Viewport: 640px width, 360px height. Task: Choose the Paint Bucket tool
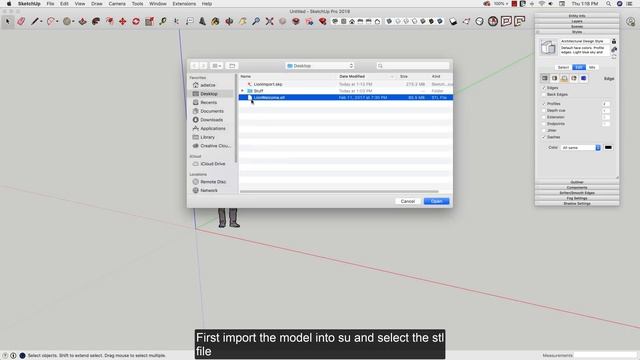pyautogui.click(x=216, y=21)
